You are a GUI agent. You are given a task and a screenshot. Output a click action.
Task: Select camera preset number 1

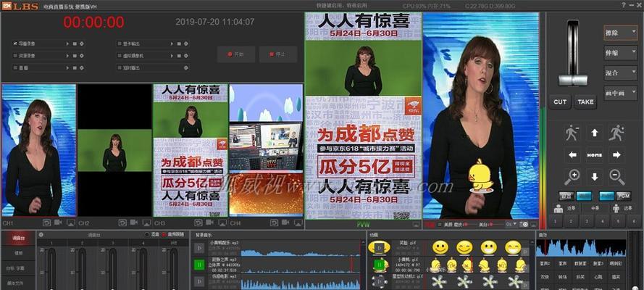(556, 221)
